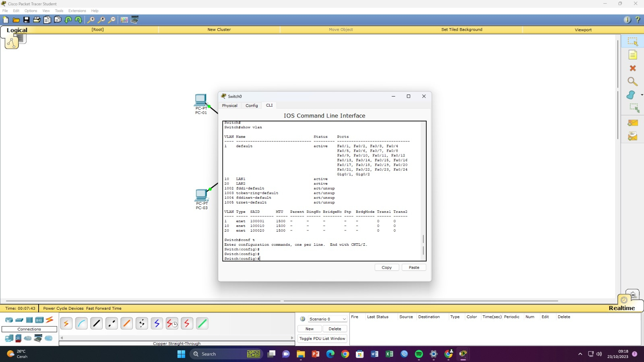The image size is (644, 362).
Task: Click New Cluster in the yellow bar
Action: pyautogui.click(x=219, y=29)
